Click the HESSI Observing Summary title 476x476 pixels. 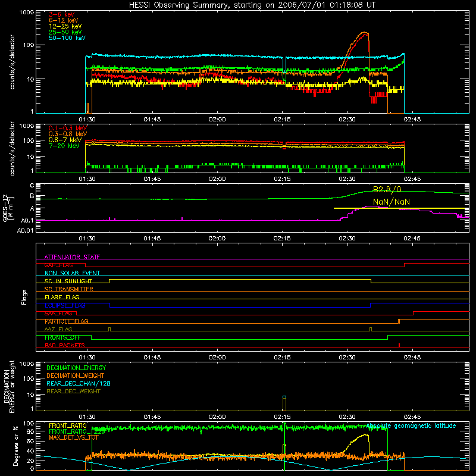click(252, 5)
